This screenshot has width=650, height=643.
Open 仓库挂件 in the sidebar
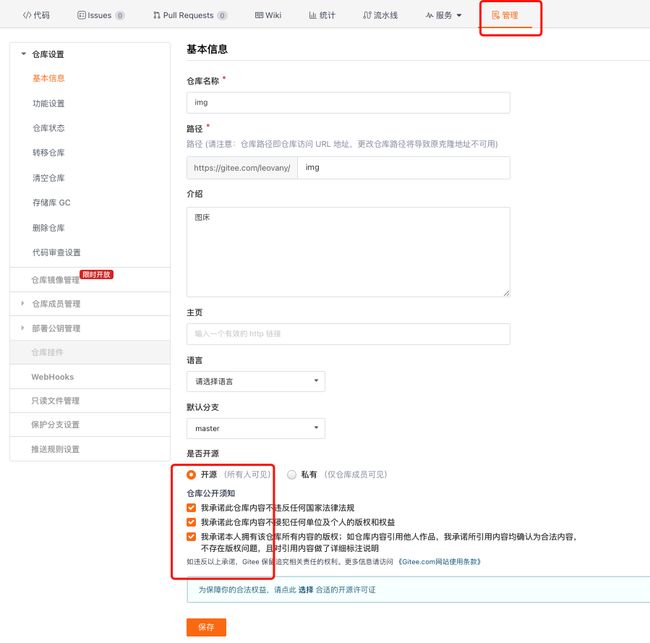[x=90, y=352]
